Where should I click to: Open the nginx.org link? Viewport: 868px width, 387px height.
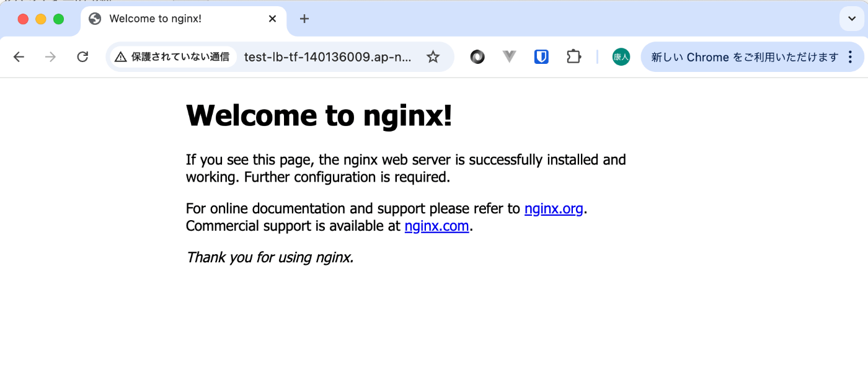[554, 208]
